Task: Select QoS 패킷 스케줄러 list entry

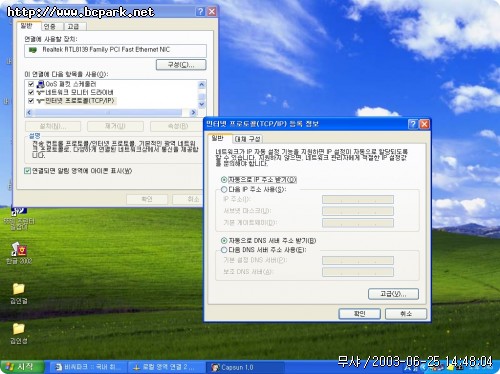Action: [71, 84]
